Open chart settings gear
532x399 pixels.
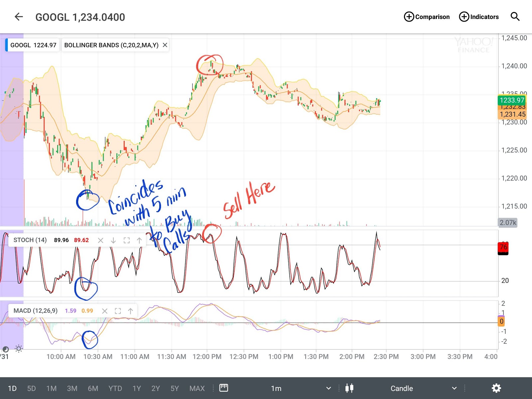tap(496, 388)
